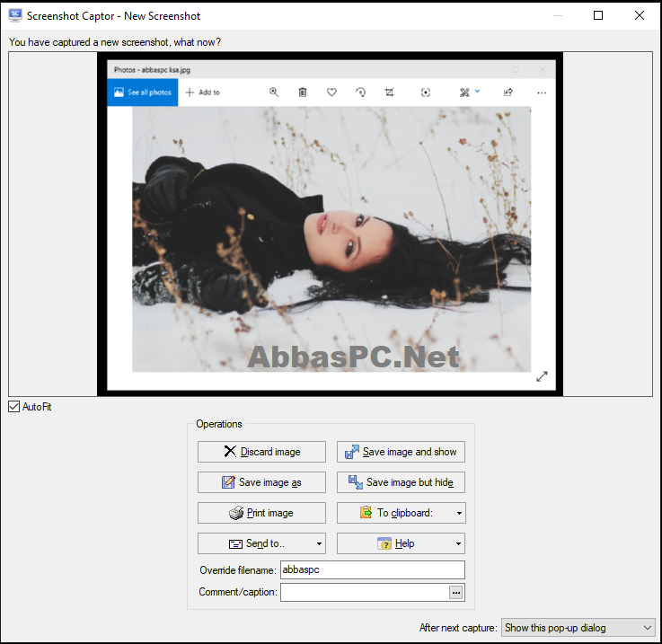Choose Save image but hide
The height and width of the screenshot is (644, 662).
tap(401, 482)
